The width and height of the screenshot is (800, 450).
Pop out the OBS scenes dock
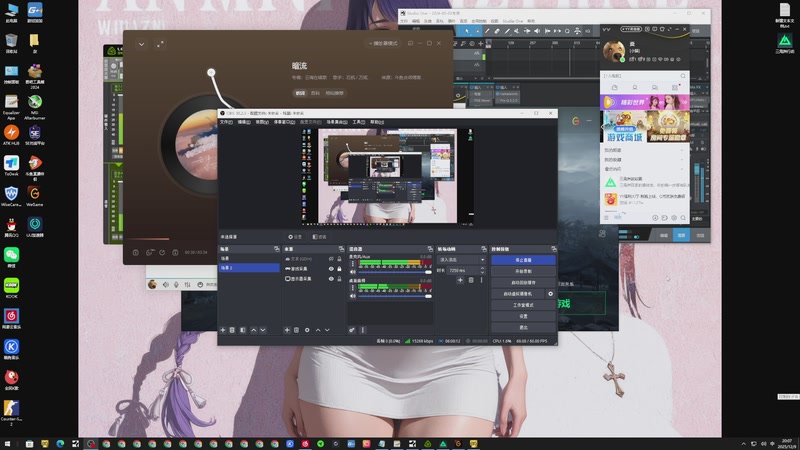[x=277, y=249]
